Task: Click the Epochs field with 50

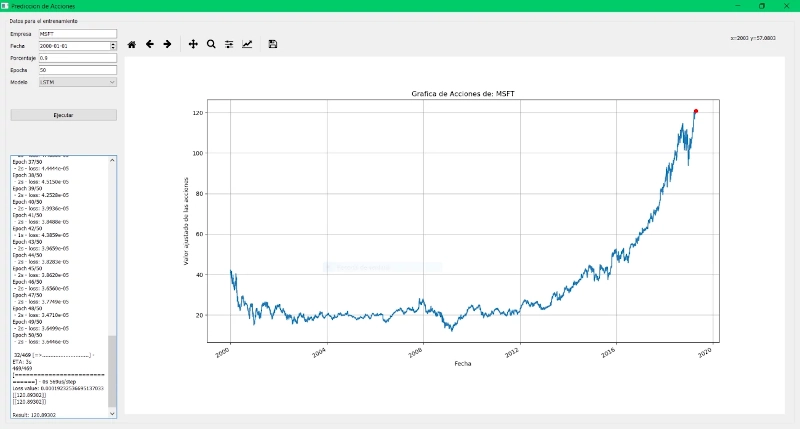Action: point(78,70)
